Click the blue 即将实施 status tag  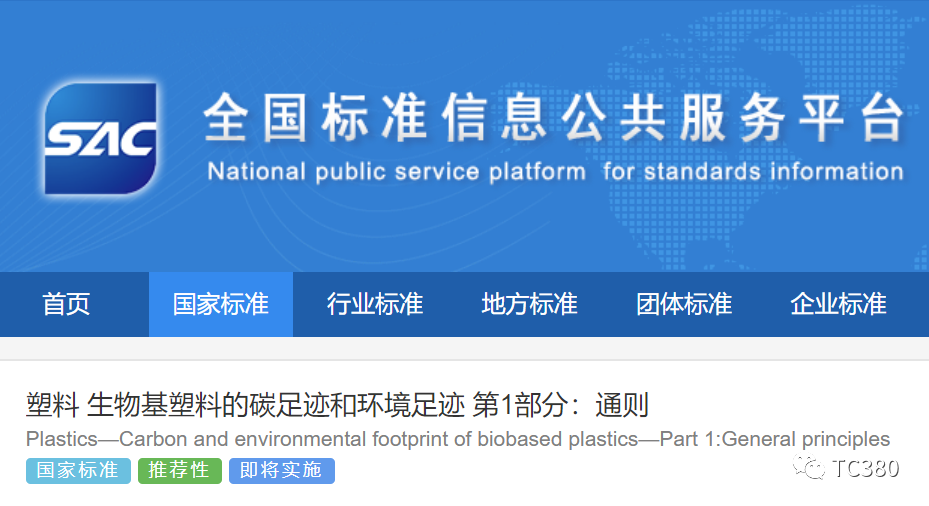(x=281, y=471)
